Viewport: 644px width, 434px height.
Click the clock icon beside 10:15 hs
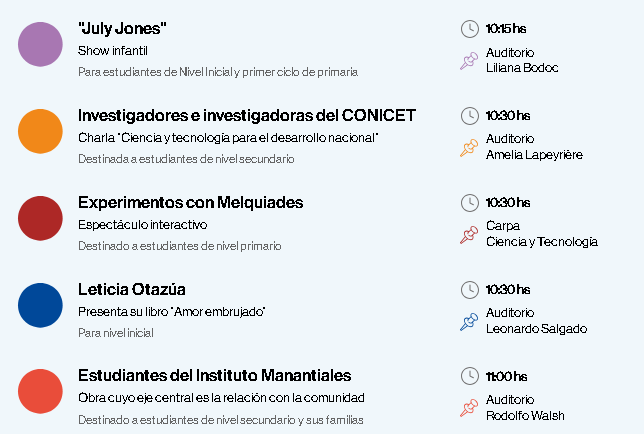(x=469, y=29)
